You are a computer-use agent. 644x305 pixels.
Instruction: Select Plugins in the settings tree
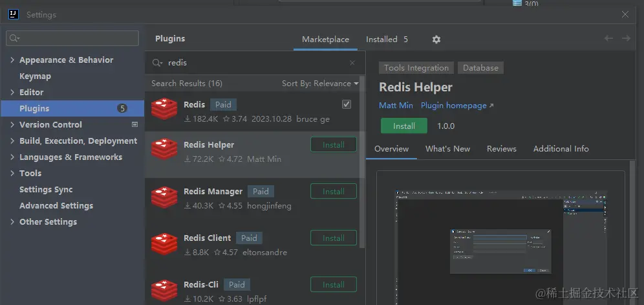point(72,108)
